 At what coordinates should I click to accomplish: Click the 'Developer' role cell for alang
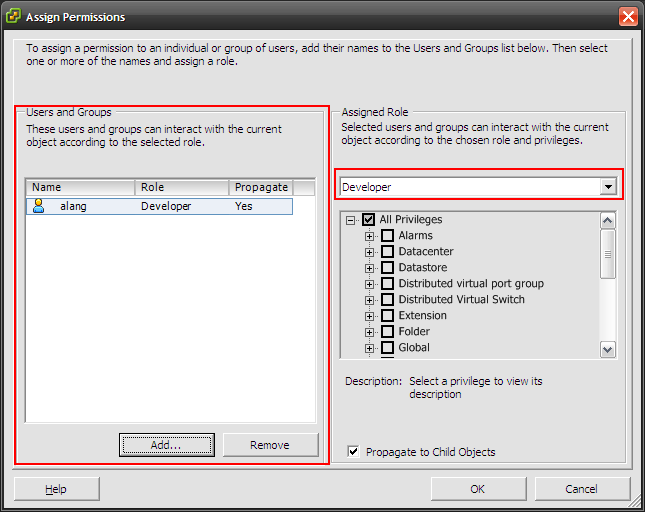click(x=166, y=206)
